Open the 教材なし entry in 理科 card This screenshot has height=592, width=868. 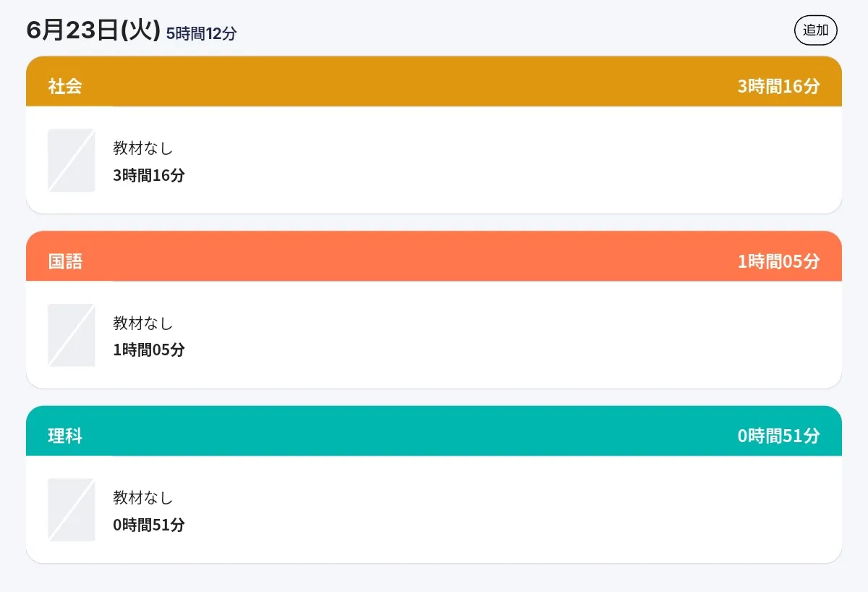coord(143,498)
